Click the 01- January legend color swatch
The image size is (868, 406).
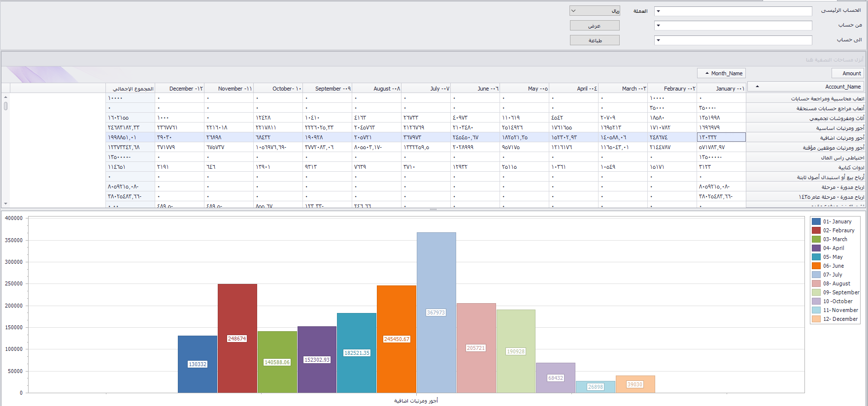click(x=816, y=221)
